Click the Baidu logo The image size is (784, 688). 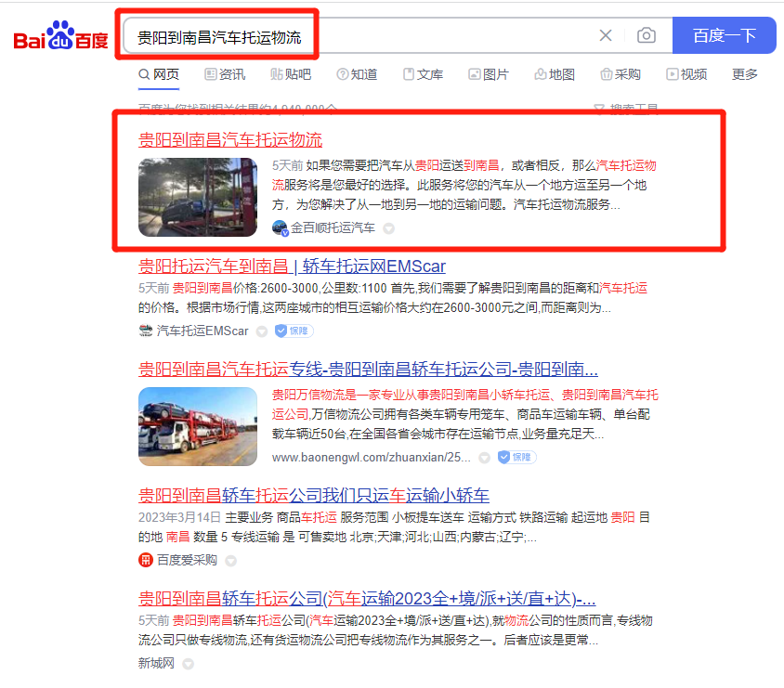[x=60, y=37]
